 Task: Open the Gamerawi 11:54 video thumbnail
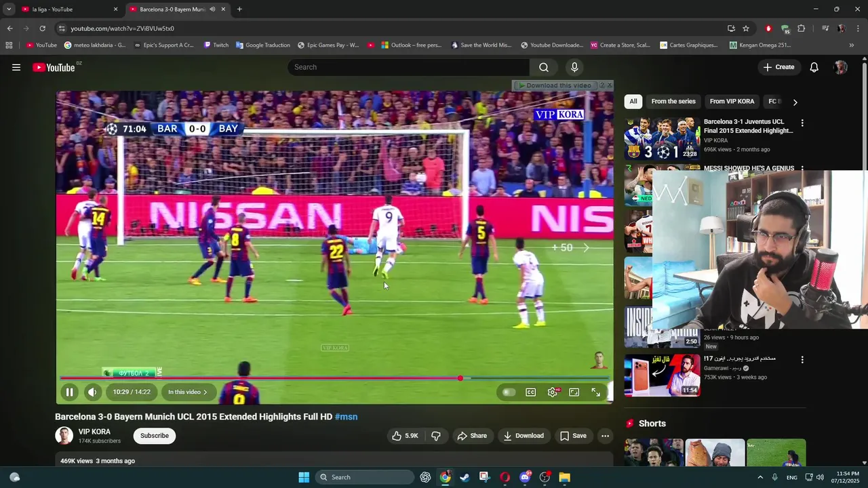[x=662, y=375]
